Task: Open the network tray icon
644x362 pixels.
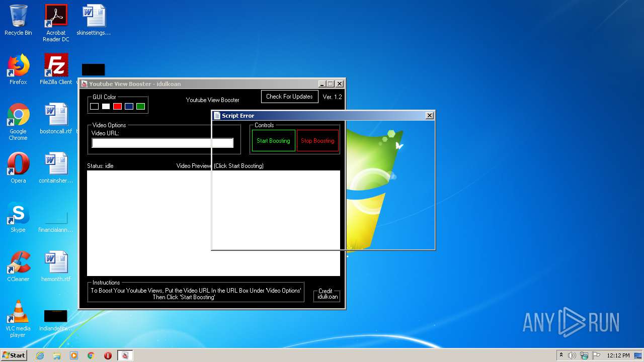Action: 584,355
